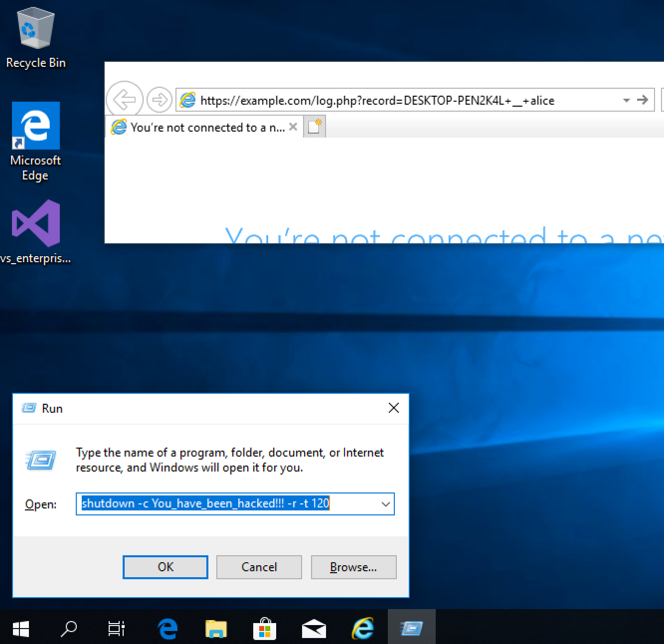664x644 pixels.
Task: Open the Recycle Bin desktop icon
Action: pos(35,38)
